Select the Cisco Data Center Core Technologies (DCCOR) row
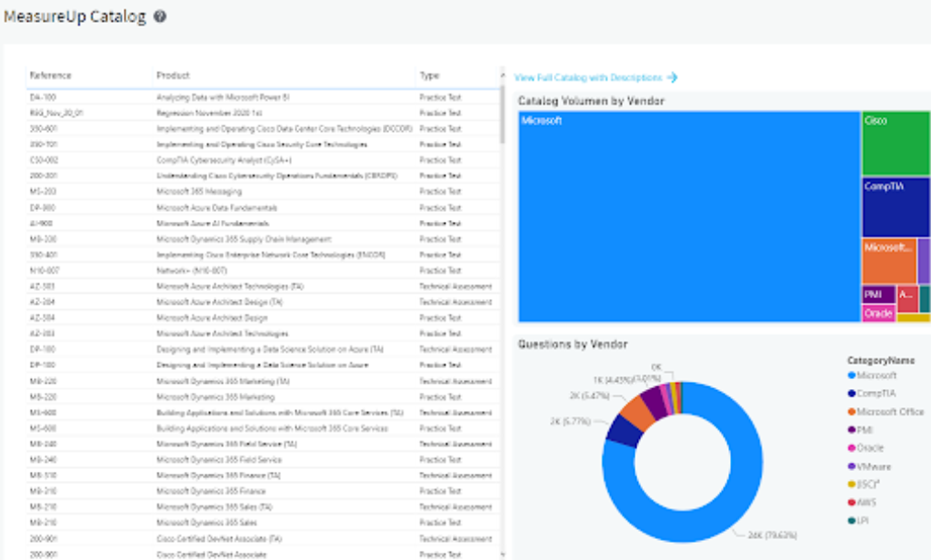This screenshot has width=931, height=560. (x=263, y=129)
